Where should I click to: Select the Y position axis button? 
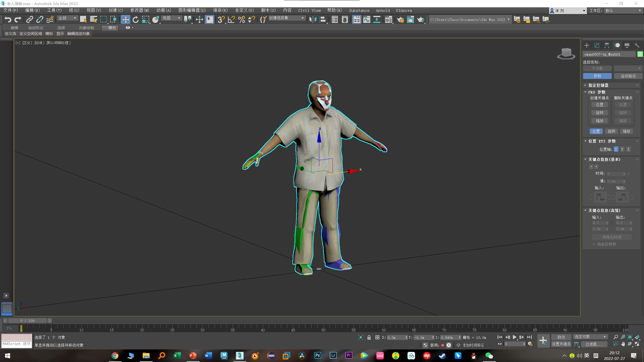[x=622, y=149]
